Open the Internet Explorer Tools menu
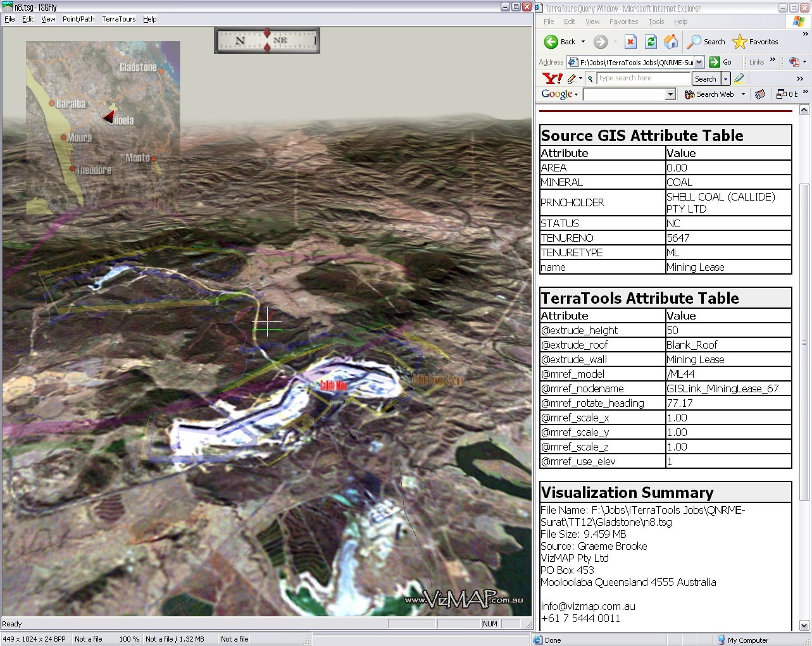Screen dimensions: 812x646 point(656,22)
